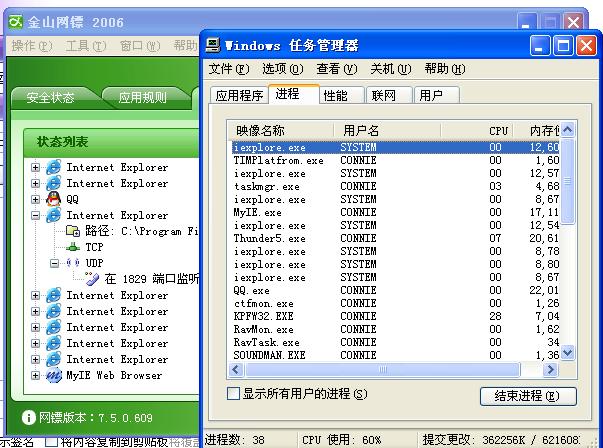Switch to the 联网 tab
Image resolution: width=603 pixels, height=448 pixels.
click(x=390, y=95)
